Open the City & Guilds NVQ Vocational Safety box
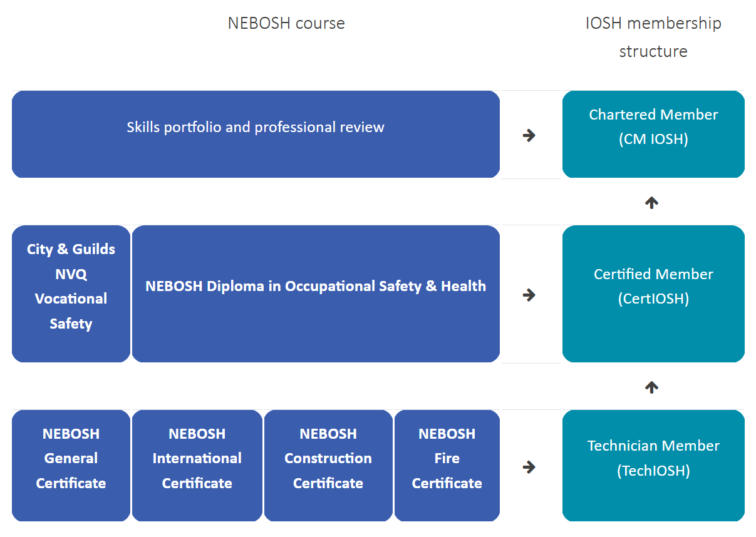The height and width of the screenshot is (537, 756). [x=71, y=294]
